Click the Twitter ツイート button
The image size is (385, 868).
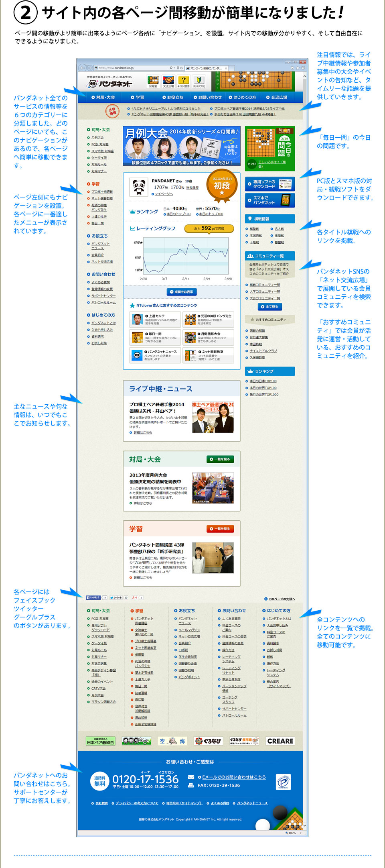point(116,597)
